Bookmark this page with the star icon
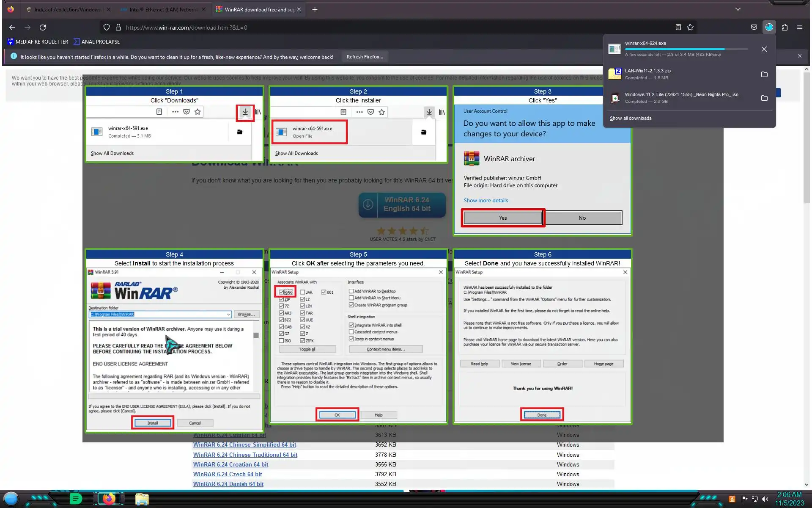The height and width of the screenshot is (508, 812). coord(690,27)
